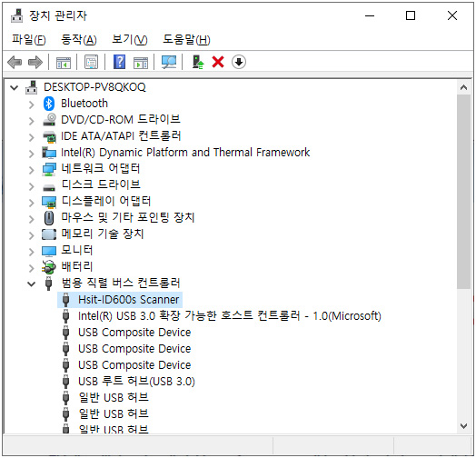Expand the 네트워크 어댑터 category
Viewport: 476px width, 458px height.
pos(31,170)
